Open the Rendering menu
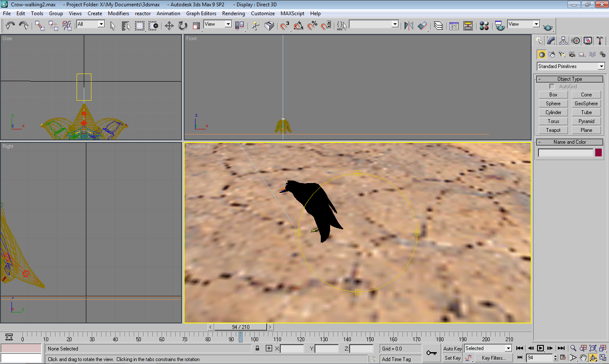Screen dimensions: 609x364 [x=234, y=14]
